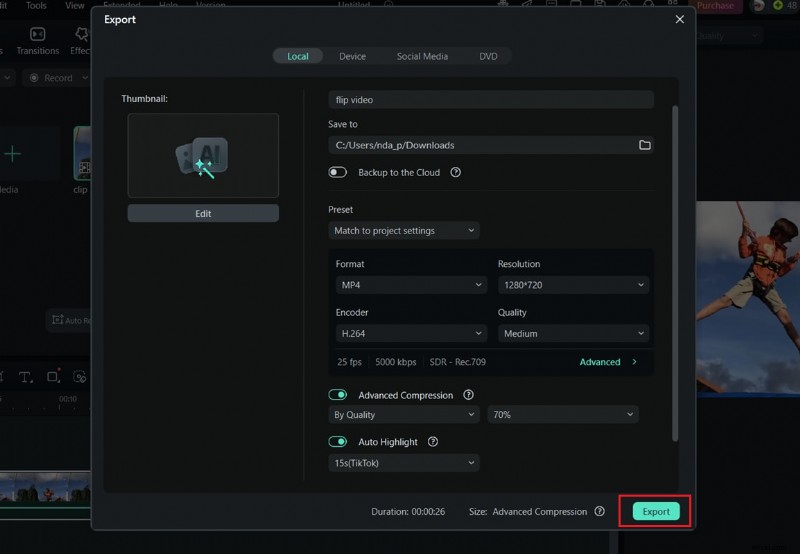800x554 pixels.
Task: Select the Device export tab
Action: pos(352,56)
